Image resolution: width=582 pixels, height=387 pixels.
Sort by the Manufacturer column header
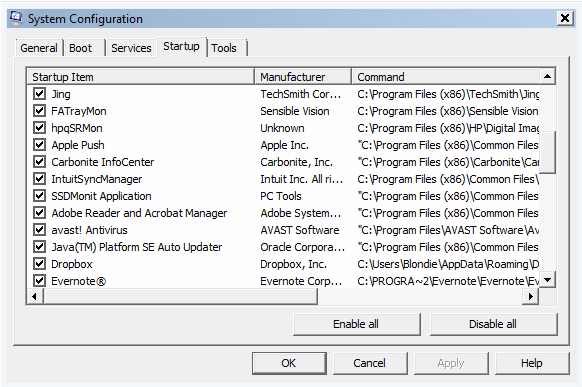(303, 77)
